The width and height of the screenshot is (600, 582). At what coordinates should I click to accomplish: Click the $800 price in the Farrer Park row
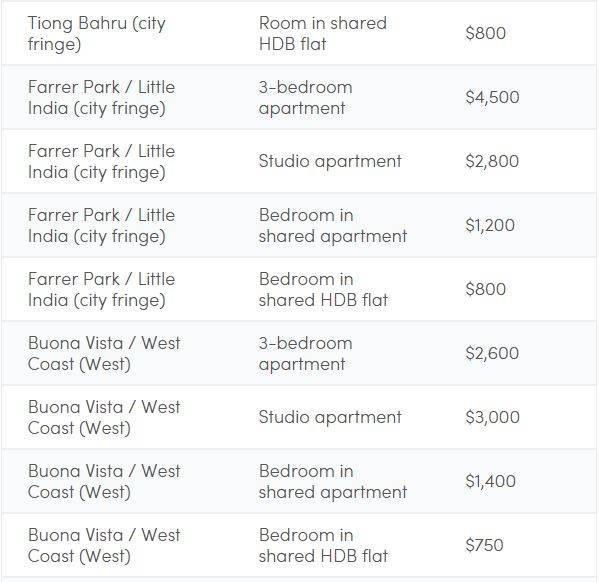coord(486,289)
